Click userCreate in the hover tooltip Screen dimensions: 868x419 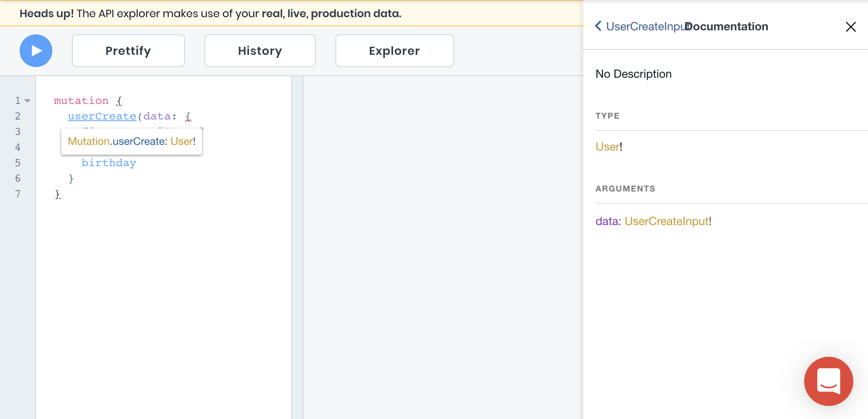coord(139,142)
